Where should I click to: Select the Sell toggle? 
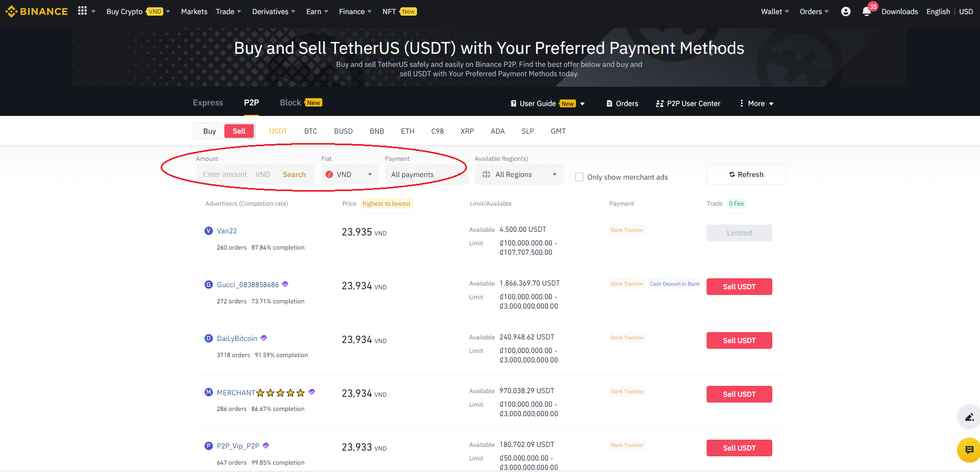coord(239,131)
